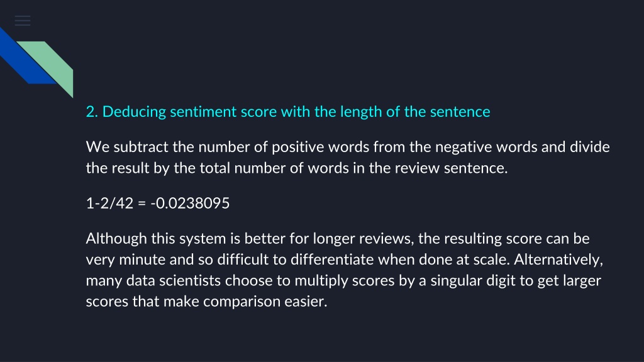Click the paragraph starting 'We subtract the number'
Screen dimensions: 644x362
pos(348,157)
